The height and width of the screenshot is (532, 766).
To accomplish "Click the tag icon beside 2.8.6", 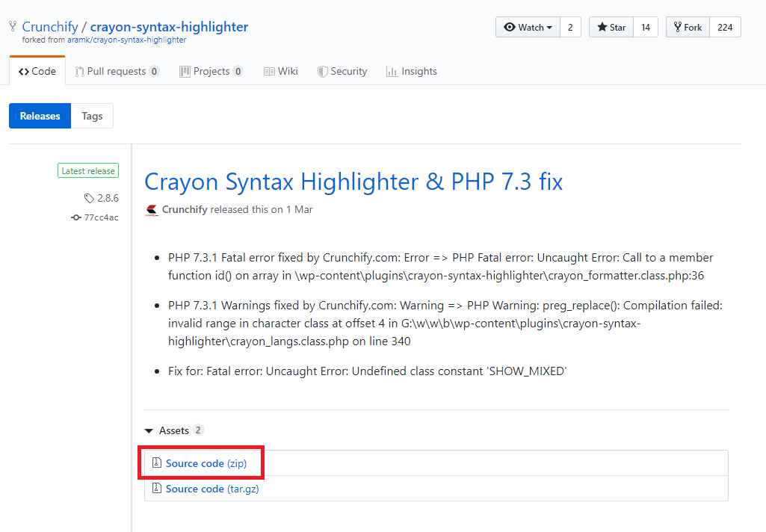I will [89, 198].
